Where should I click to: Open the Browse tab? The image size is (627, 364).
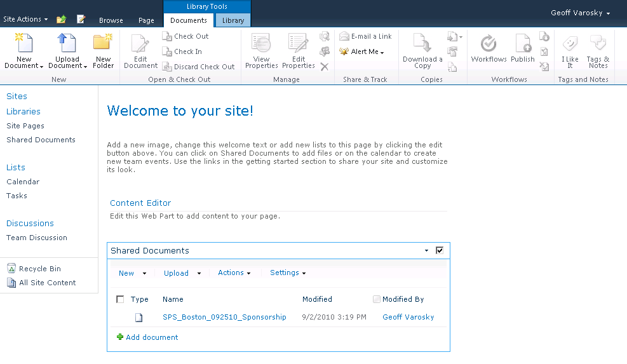pyautogui.click(x=111, y=20)
